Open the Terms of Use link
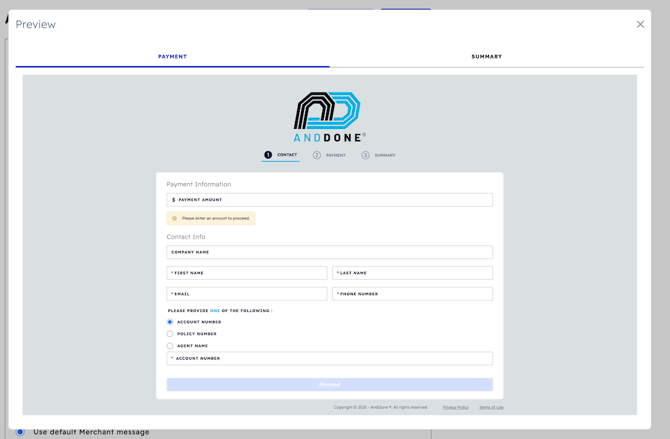Image resolution: width=670 pixels, height=439 pixels. click(x=491, y=407)
